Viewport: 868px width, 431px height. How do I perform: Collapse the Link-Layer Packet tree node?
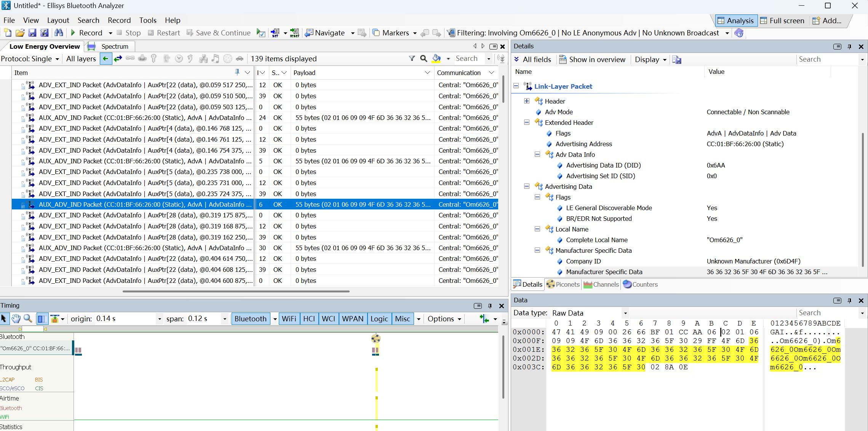(516, 86)
